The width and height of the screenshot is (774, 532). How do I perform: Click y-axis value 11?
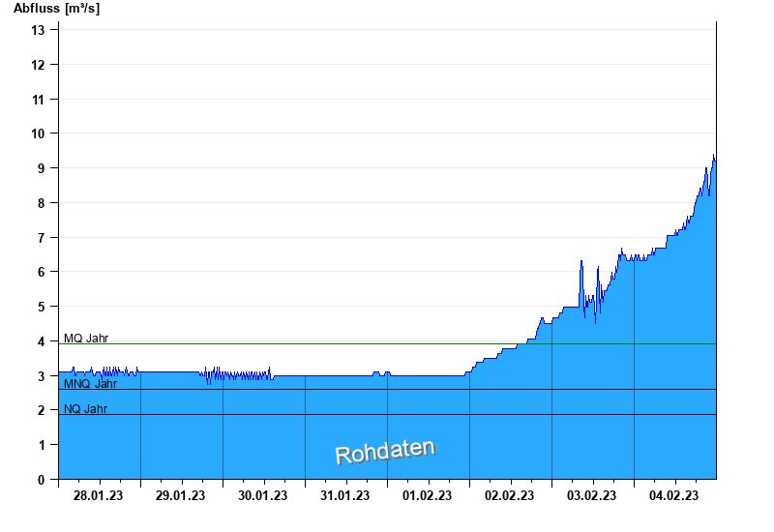pyautogui.click(x=38, y=100)
